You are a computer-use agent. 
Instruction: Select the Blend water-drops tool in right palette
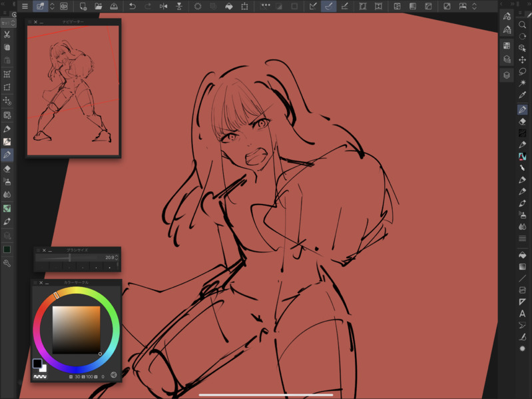523,226
